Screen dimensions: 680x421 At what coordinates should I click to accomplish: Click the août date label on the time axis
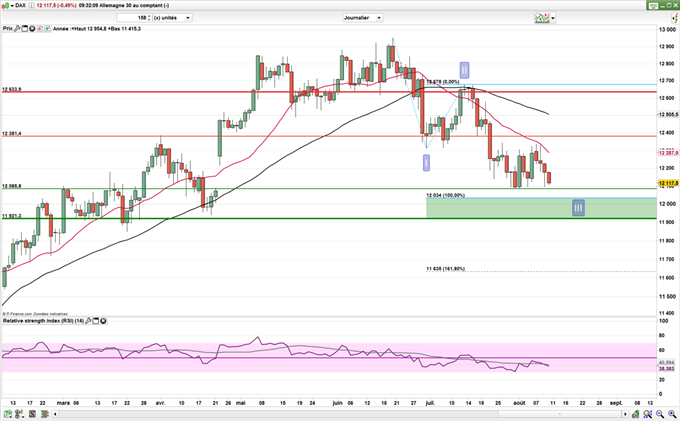[x=519, y=403]
